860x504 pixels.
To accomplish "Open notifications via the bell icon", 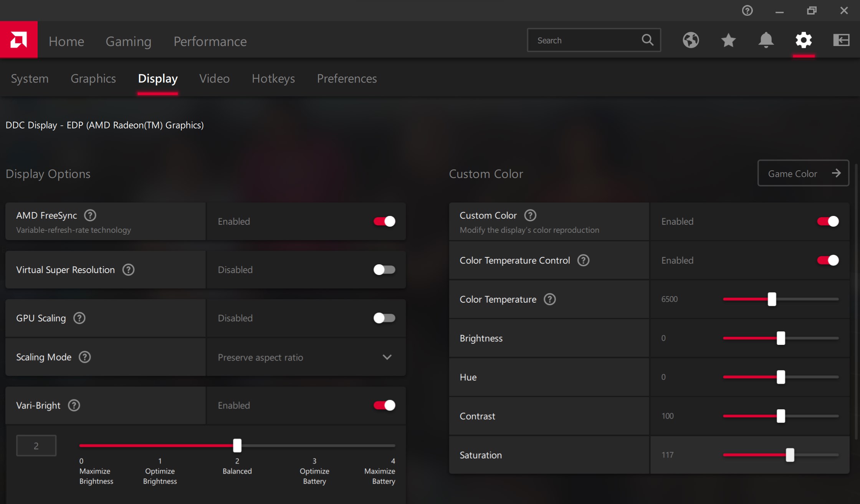I will point(766,40).
